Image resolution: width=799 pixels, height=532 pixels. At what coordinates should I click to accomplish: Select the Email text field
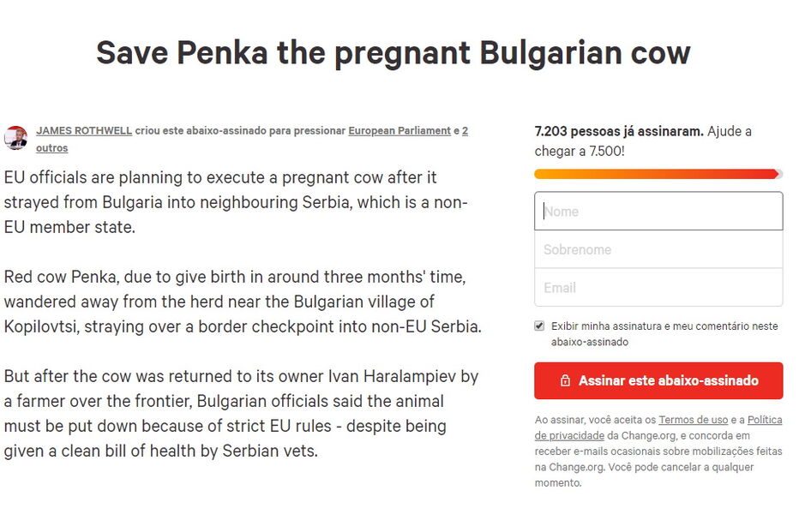658,288
